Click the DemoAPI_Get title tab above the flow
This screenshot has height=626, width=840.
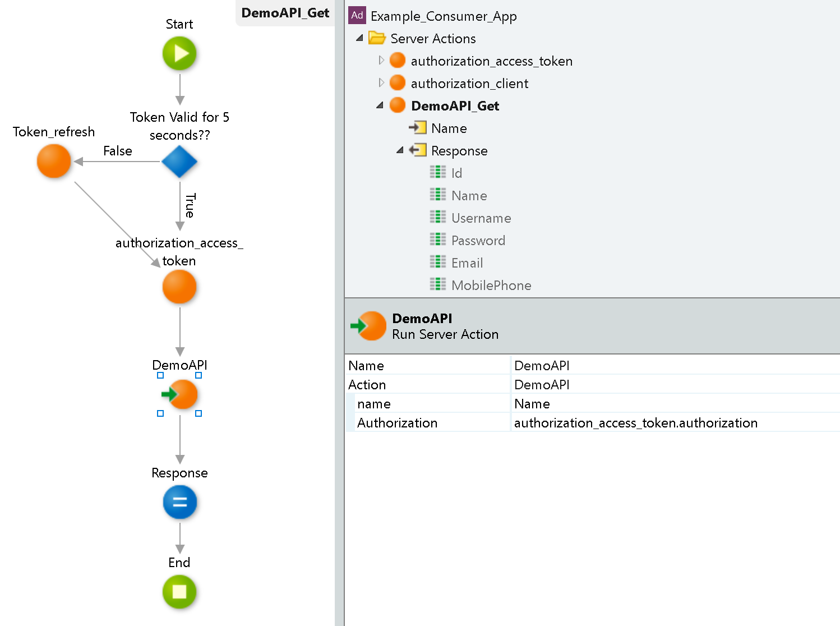click(x=284, y=13)
